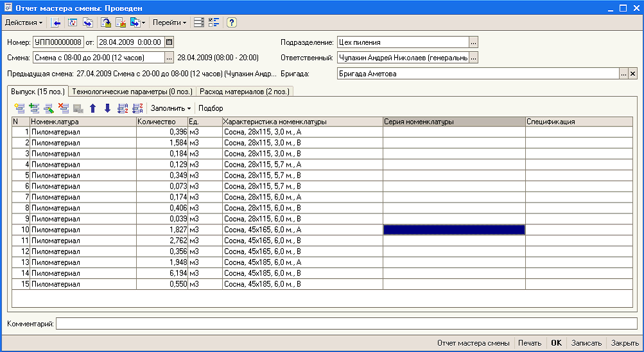Switch to the Технологические параметры tab
The image size is (644, 352).
tap(132, 92)
